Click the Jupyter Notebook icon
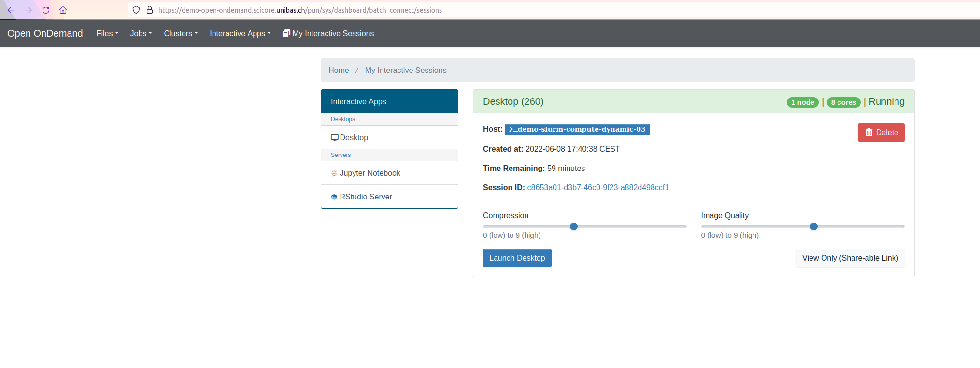This screenshot has height=368, width=980. coord(334,173)
